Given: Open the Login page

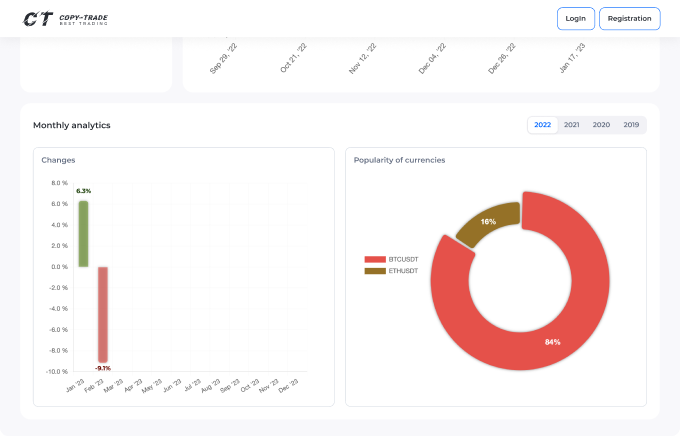Looking at the screenshot, I should (575, 19).
